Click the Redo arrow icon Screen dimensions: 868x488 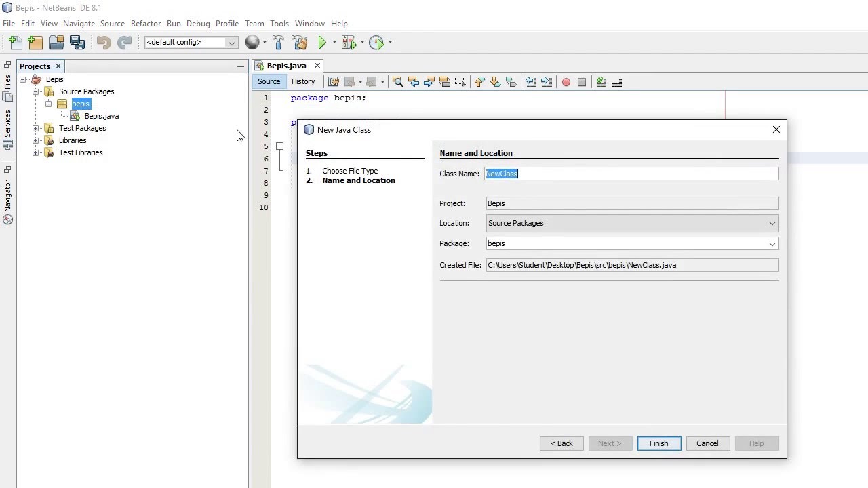pyautogui.click(x=124, y=42)
